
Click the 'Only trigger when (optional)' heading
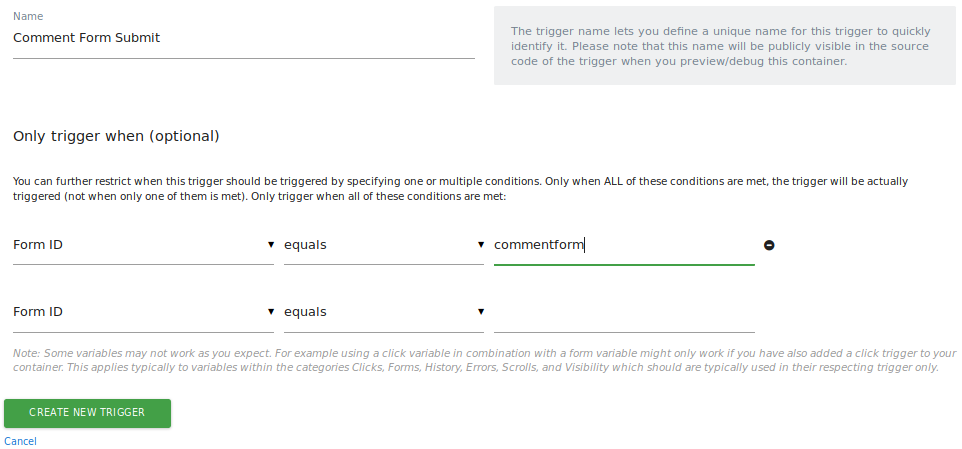pos(116,136)
